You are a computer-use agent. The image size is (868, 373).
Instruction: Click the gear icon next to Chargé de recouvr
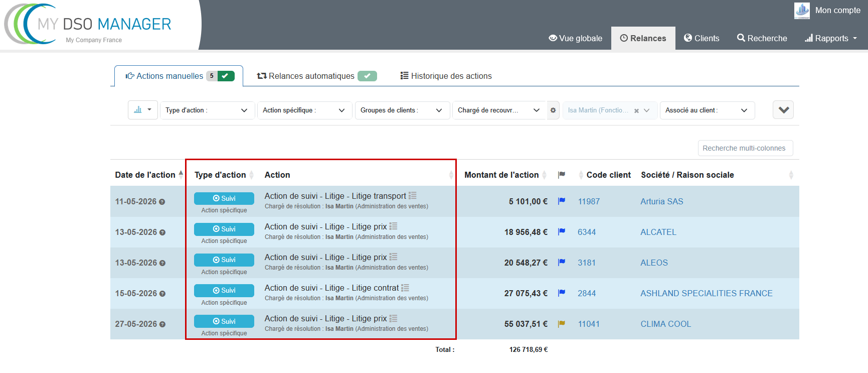tap(553, 110)
